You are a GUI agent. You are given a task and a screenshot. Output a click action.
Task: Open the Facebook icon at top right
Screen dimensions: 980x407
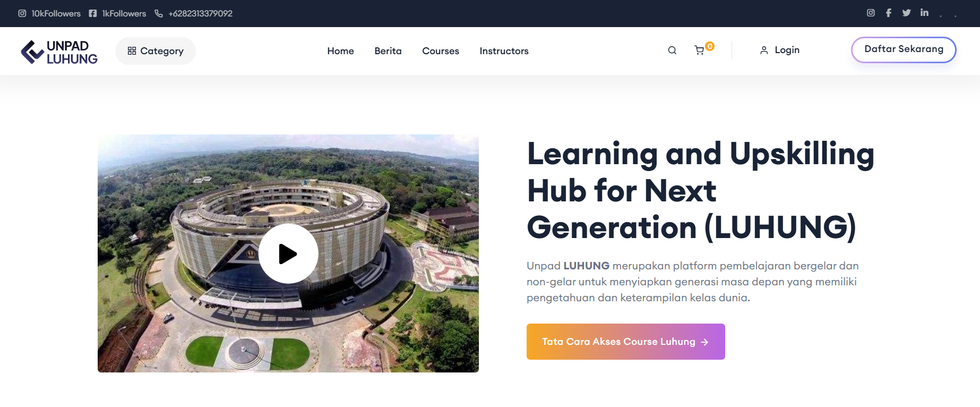[889, 13]
